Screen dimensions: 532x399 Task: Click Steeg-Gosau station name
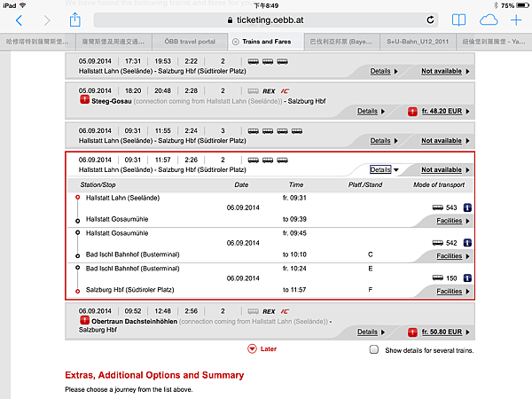point(112,101)
